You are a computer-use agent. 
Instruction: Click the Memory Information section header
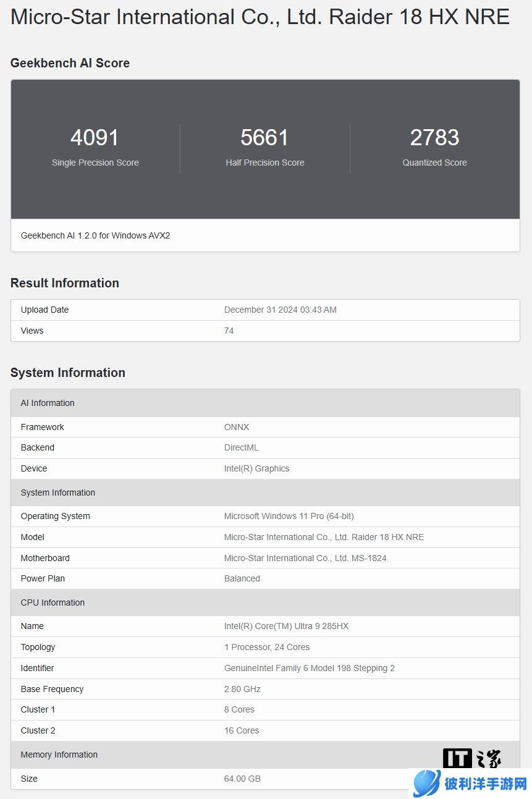point(59,755)
